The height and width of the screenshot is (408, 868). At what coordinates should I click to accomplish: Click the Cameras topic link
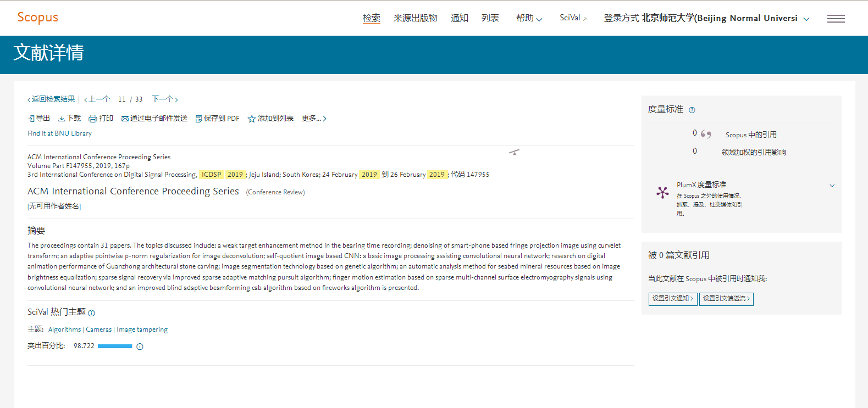99,329
